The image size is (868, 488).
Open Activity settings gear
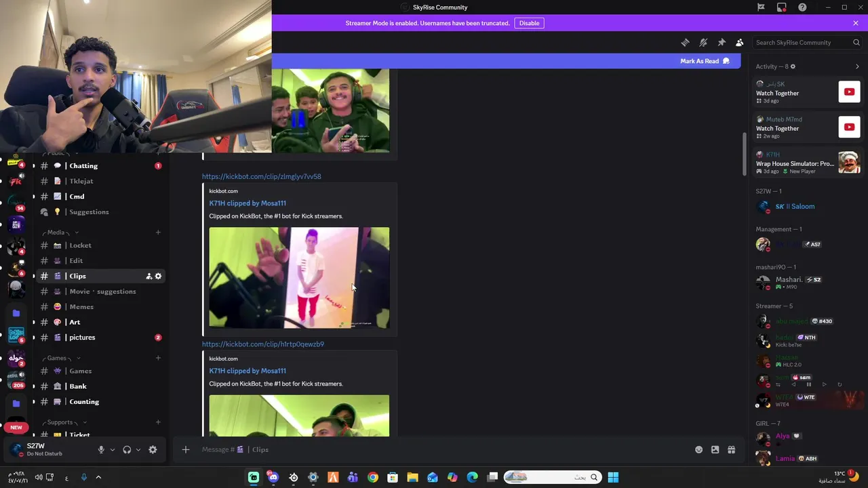[x=793, y=66]
